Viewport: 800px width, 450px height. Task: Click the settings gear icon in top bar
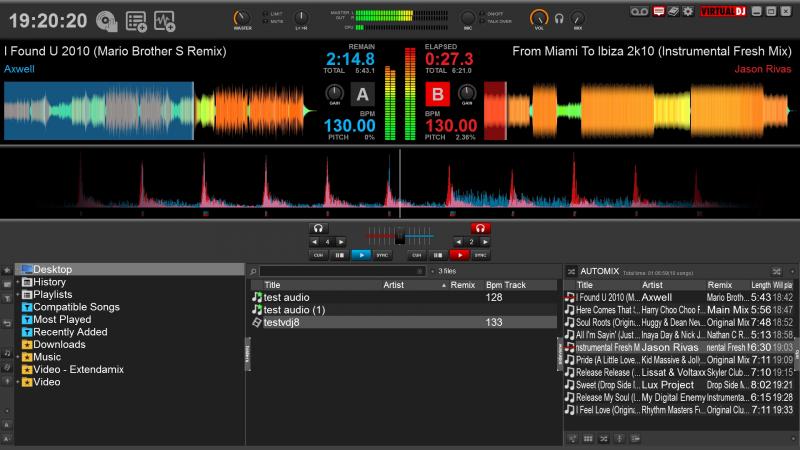coord(687,11)
